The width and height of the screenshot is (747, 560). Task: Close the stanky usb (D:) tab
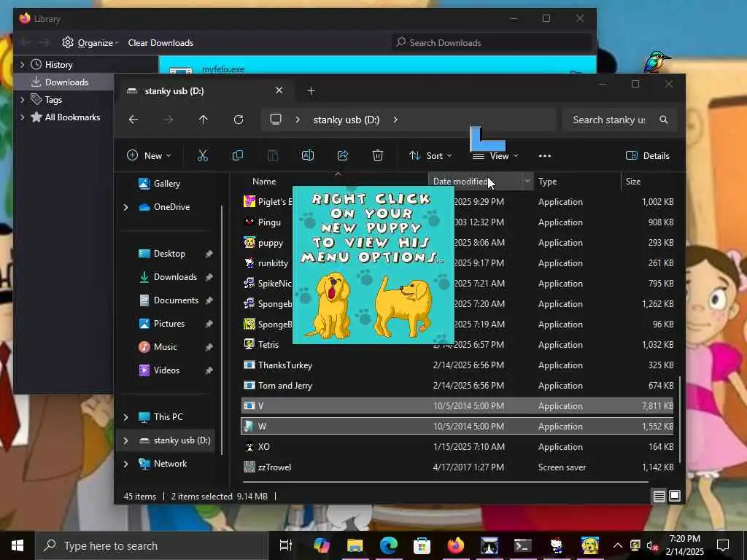tap(279, 90)
